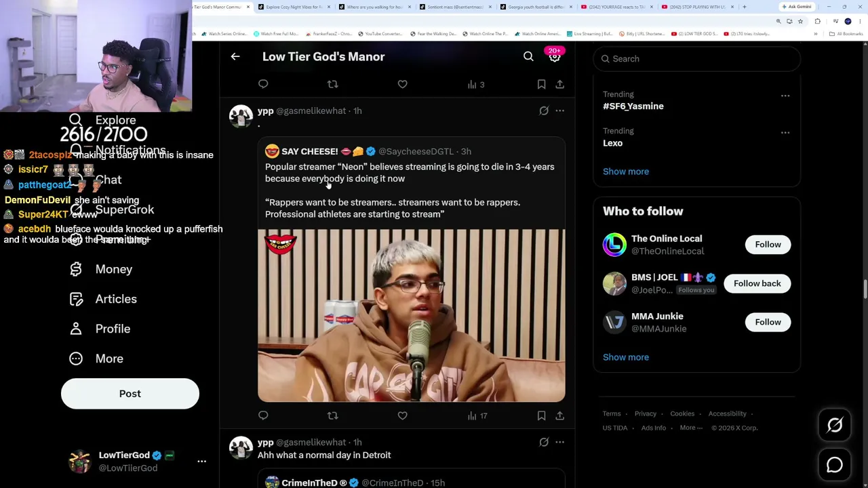Open the Lexo trending topic

[x=613, y=143]
